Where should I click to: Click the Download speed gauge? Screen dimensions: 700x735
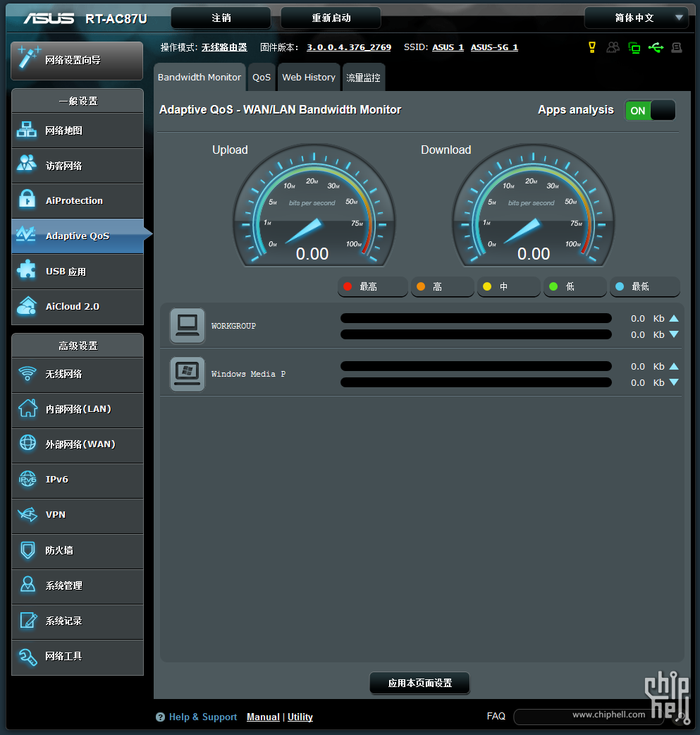point(533,206)
